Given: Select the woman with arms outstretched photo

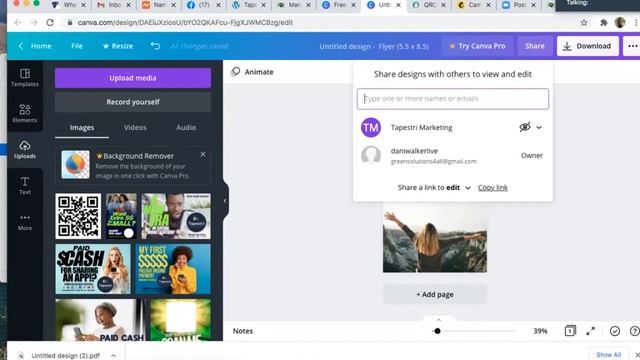Looking at the screenshot, I should (x=435, y=238).
